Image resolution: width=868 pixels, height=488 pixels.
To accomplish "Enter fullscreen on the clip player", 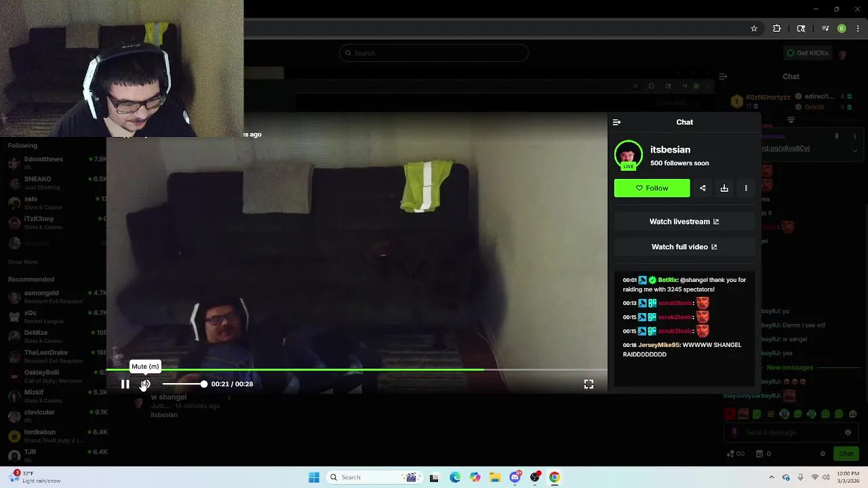I will (x=589, y=384).
